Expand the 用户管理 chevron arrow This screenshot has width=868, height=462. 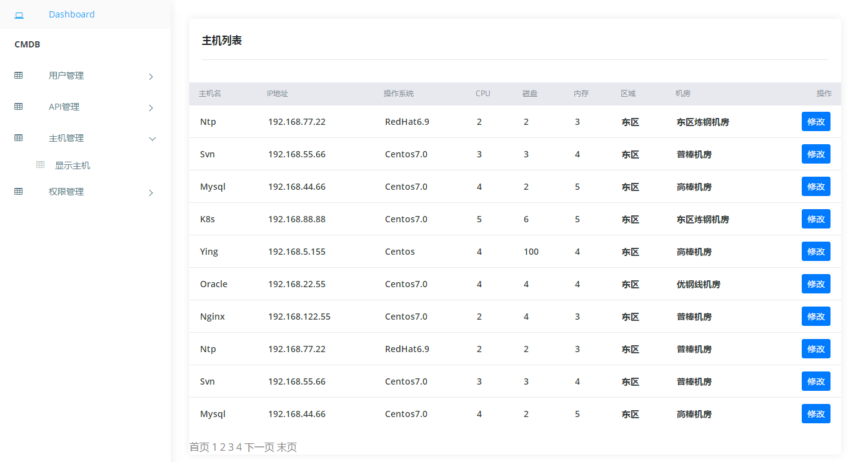(151, 77)
